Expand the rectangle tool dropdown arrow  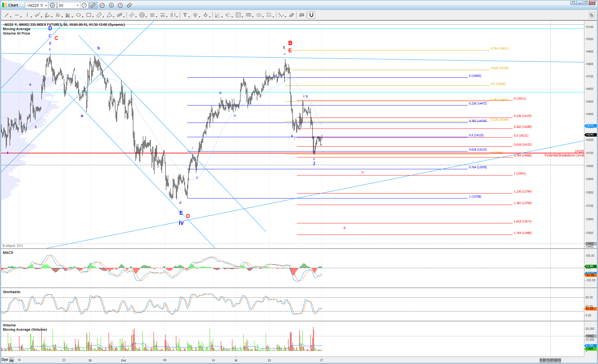point(93,16)
